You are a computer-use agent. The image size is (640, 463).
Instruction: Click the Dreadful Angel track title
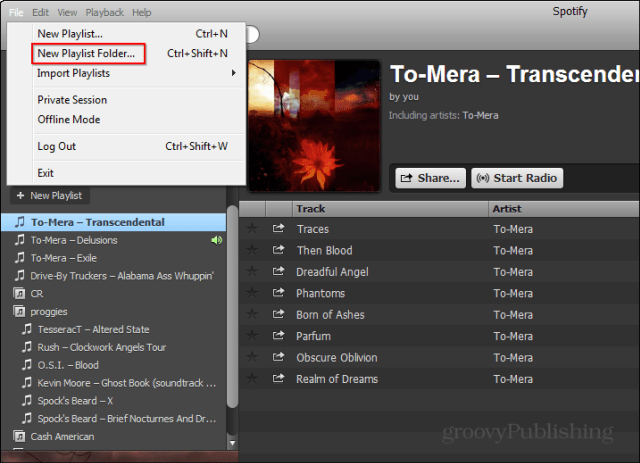(x=332, y=272)
